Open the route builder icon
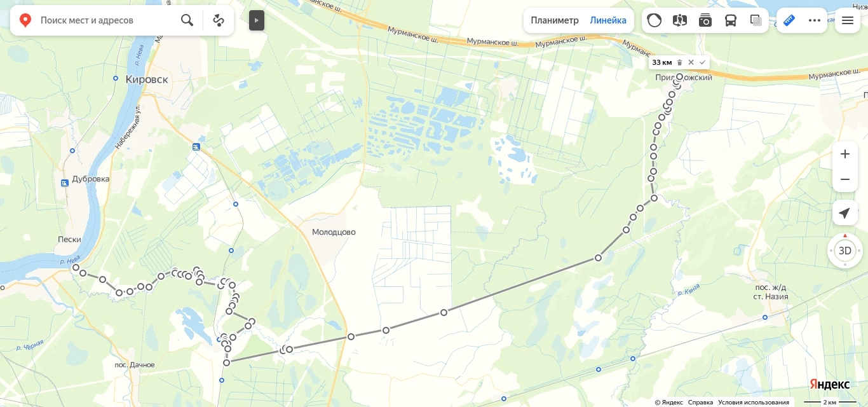This screenshot has height=407, width=868. click(x=219, y=20)
